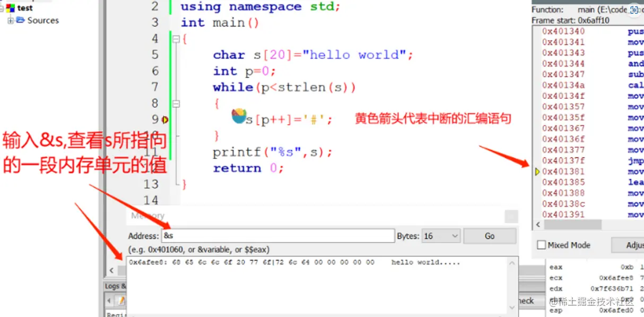Select disassembly address 0x401340
Image resolution: width=644 pixels, height=317 pixels.
563,31
